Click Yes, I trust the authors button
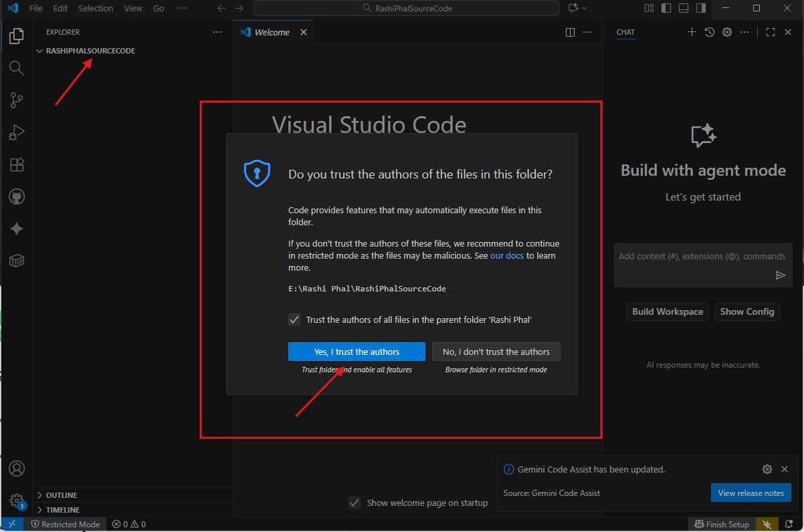 click(357, 352)
